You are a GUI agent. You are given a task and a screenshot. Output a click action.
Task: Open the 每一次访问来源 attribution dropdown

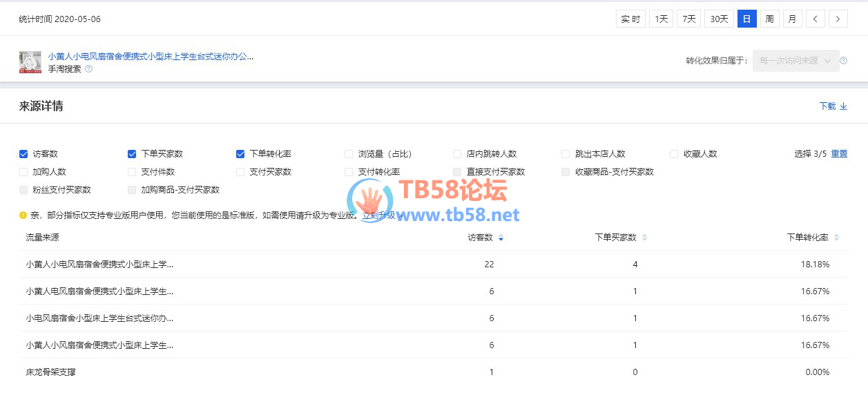tap(795, 61)
